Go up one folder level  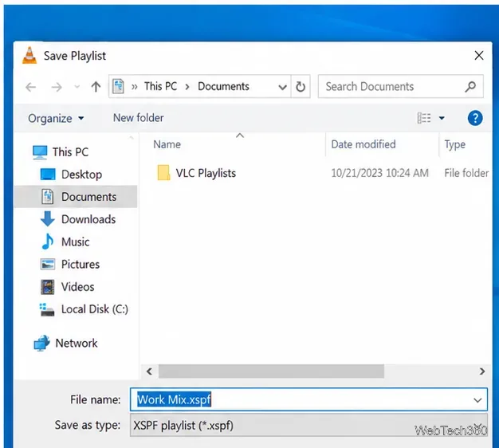[x=96, y=87]
